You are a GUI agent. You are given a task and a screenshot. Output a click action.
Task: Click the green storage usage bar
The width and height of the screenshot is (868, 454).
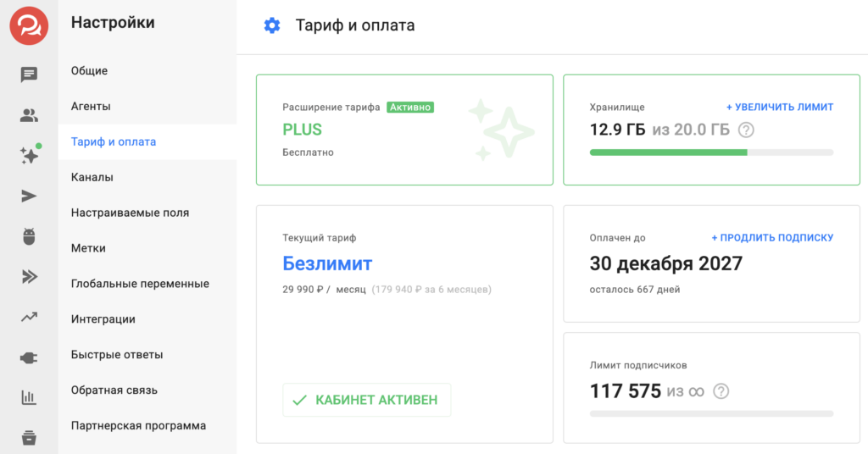(668, 152)
